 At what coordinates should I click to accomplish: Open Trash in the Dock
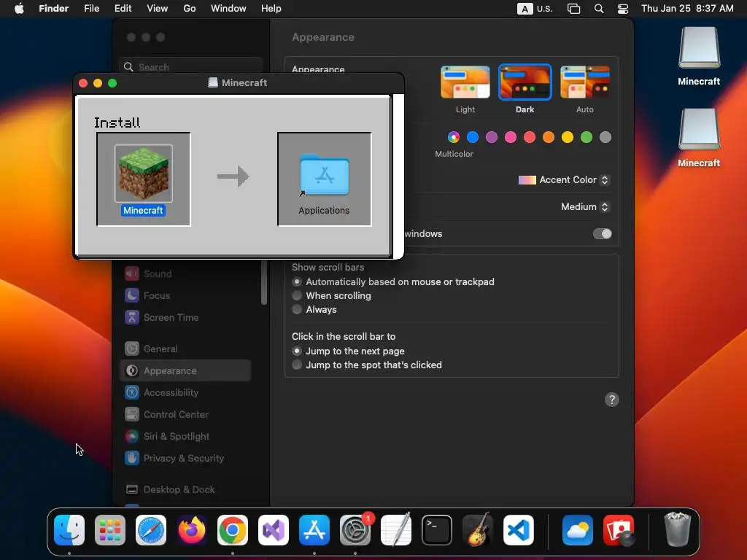click(x=677, y=530)
